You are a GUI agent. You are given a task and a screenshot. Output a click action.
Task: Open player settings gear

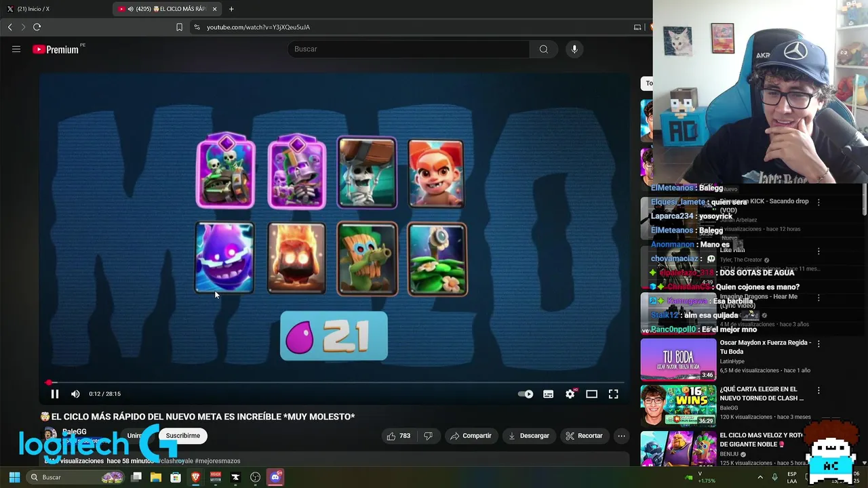pos(570,394)
